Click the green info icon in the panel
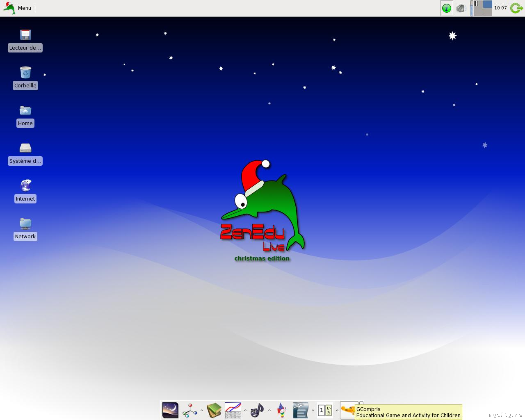 click(x=447, y=8)
